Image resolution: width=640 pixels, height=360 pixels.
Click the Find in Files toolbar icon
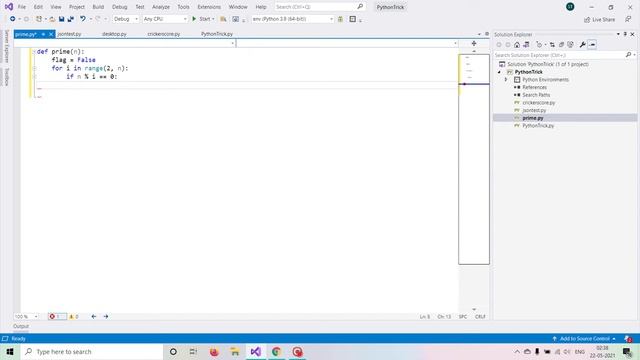tap(223, 19)
